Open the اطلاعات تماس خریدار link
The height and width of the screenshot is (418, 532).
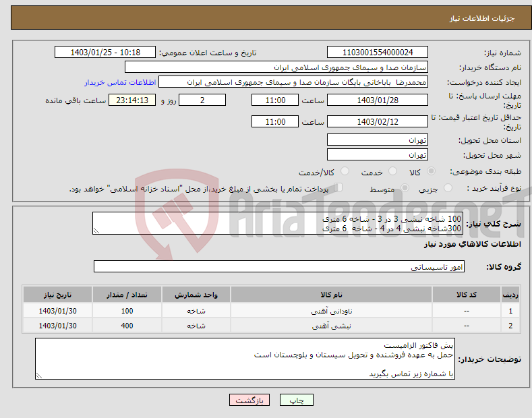[120, 82]
